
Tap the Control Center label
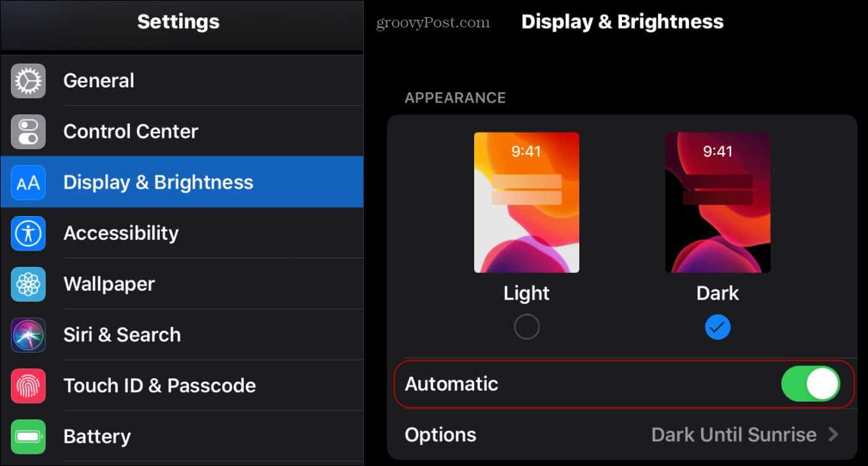(x=131, y=131)
